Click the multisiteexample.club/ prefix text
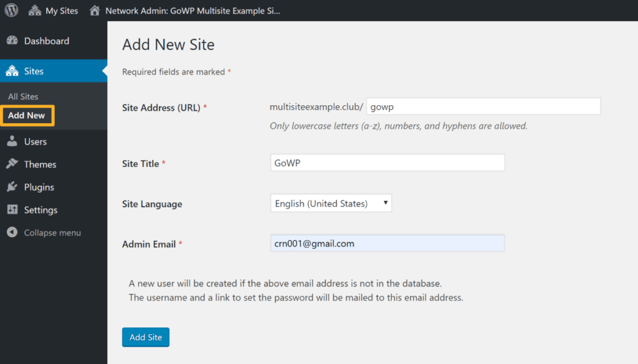Image resolution: width=638 pixels, height=364 pixels. pyautogui.click(x=316, y=107)
